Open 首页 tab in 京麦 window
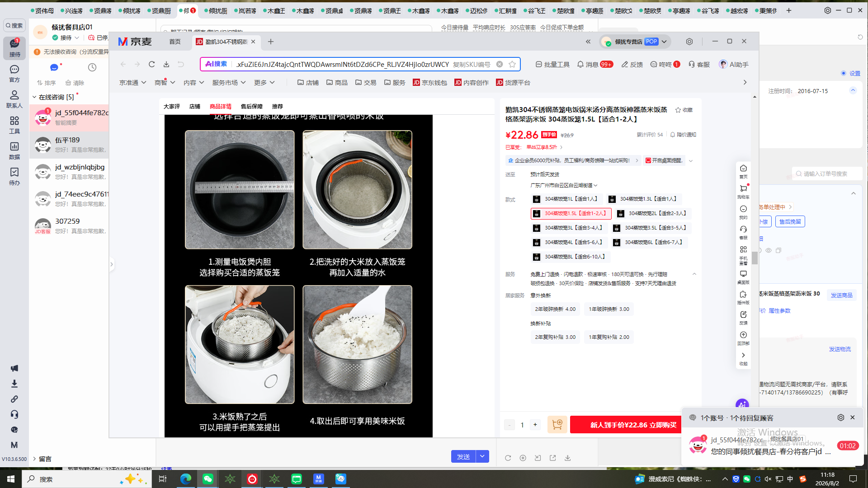 pos(175,42)
